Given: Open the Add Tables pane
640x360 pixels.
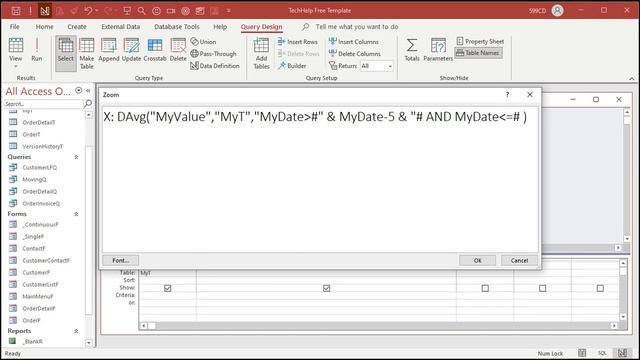Looking at the screenshot, I should pyautogui.click(x=261, y=53).
